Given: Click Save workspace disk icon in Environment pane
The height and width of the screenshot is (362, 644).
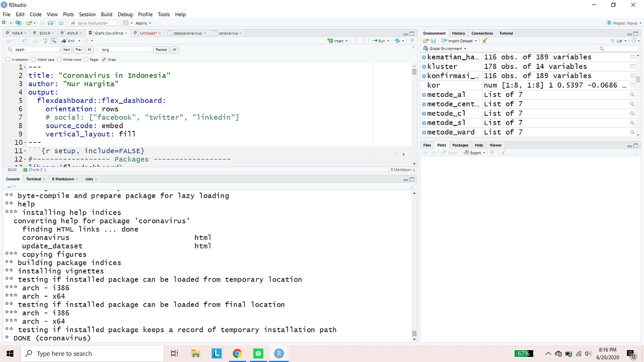Looking at the screenshot, I should 433,41.
